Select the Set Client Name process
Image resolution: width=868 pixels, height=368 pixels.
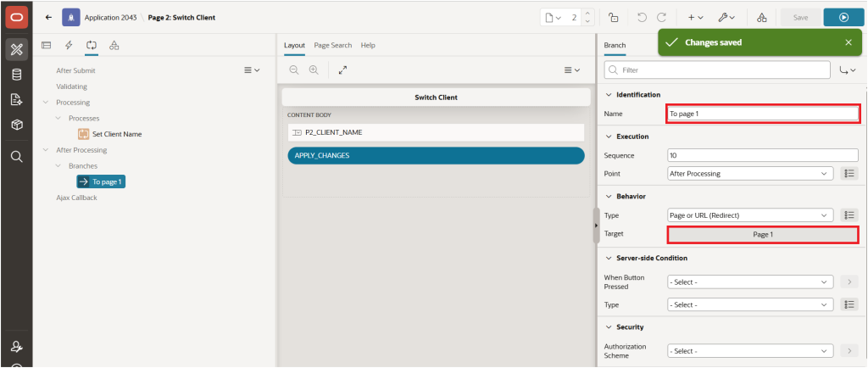[x=110, y=134]
